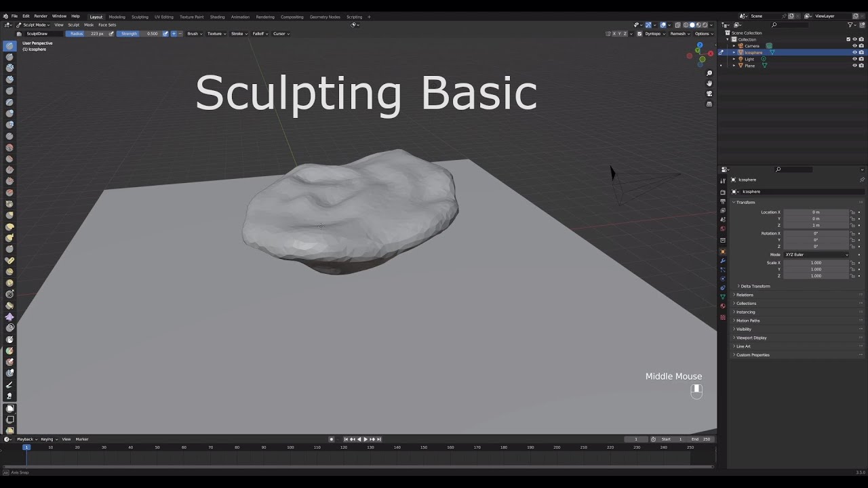This screenshot has height=488, width=868.
Task: Hide the Icosphere with its eye icon
Action: [854, 52]
